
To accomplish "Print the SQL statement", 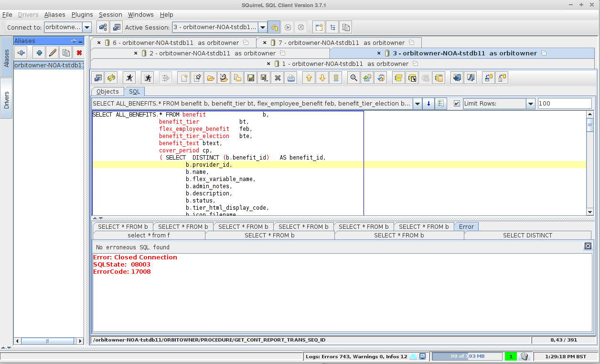I will 291,77.
